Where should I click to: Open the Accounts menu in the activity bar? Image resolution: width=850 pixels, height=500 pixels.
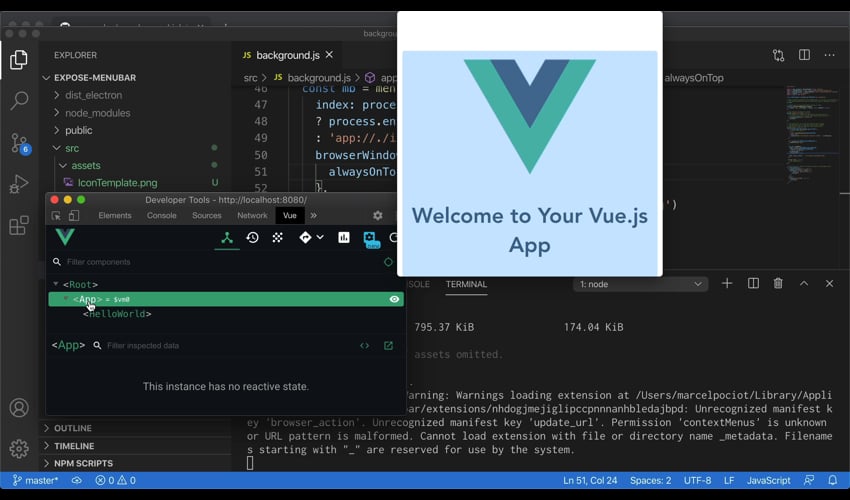pyautogui.click(x=19, y=408)
